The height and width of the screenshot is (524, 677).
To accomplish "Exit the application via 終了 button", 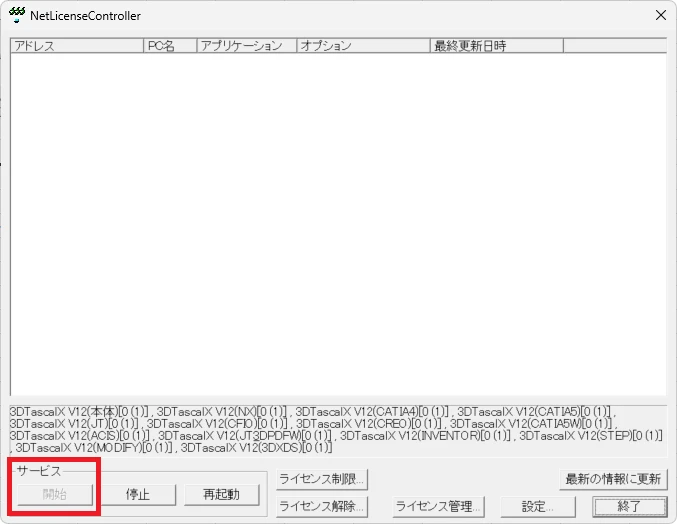I will pyautogui.click(x=629, y=507).
